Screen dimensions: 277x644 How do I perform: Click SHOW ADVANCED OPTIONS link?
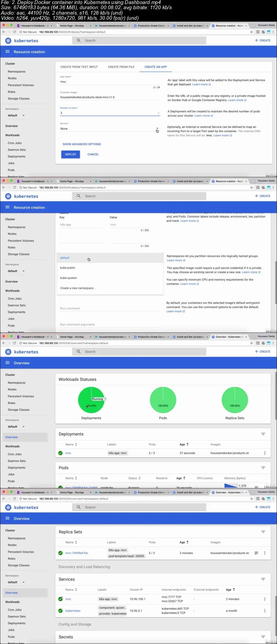tap(82, 144)
